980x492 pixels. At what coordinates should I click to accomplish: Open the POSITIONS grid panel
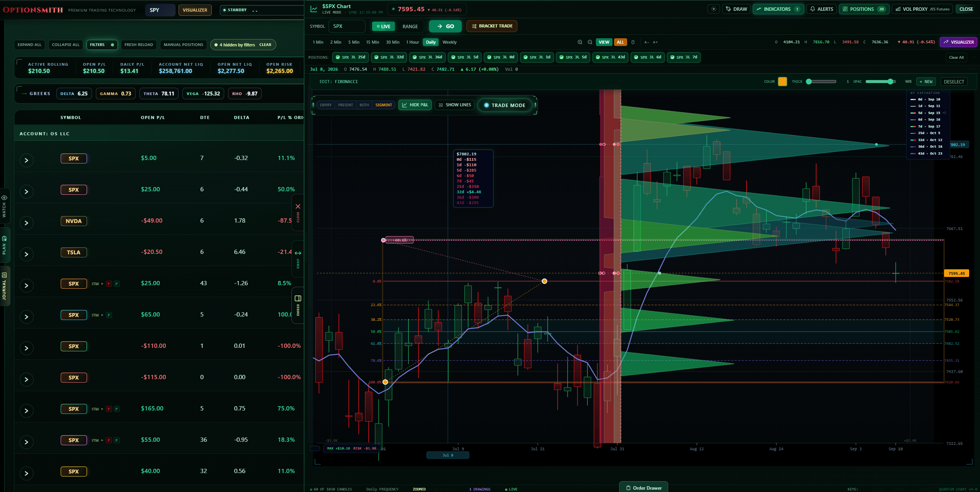(x=864, y=9)
